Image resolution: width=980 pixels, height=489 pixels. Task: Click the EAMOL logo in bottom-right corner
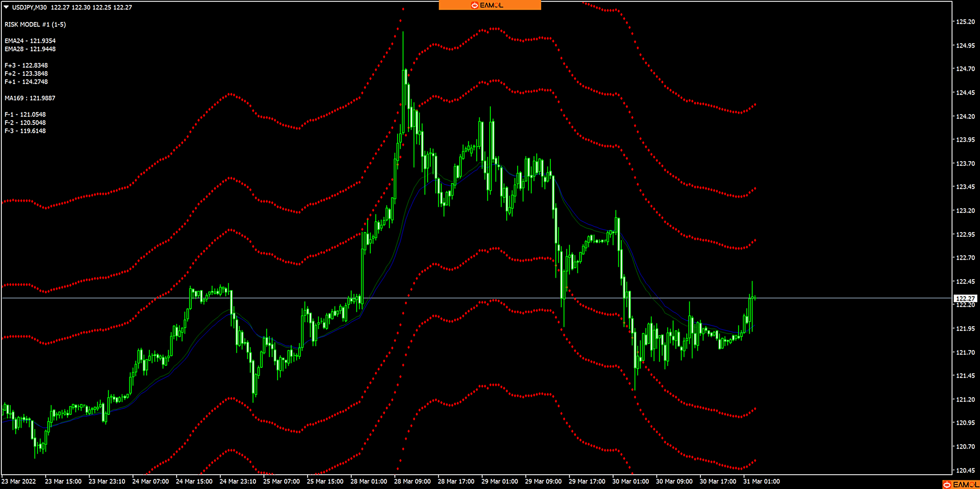tap(961, 485)
